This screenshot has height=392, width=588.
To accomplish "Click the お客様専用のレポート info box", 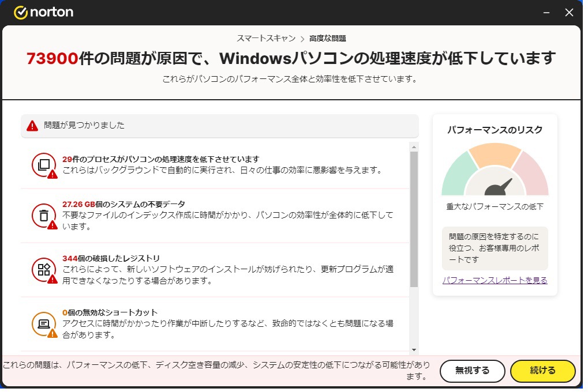I will click(x=495, y=248).
